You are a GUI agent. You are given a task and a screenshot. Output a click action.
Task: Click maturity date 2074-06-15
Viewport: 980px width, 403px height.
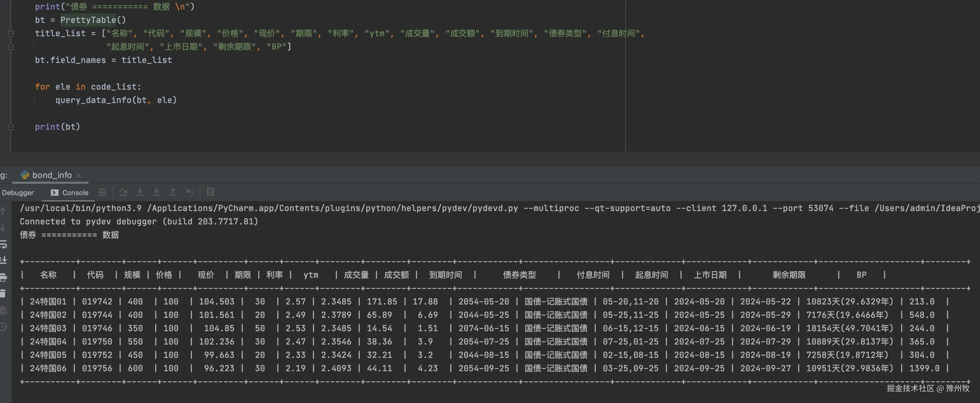[x=484, y=328]
